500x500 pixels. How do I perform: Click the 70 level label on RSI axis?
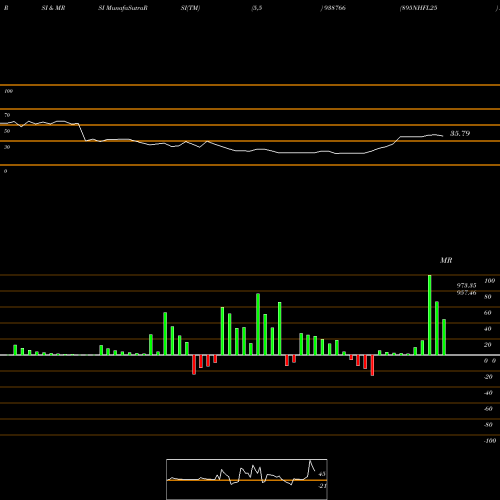coord(7,115)
